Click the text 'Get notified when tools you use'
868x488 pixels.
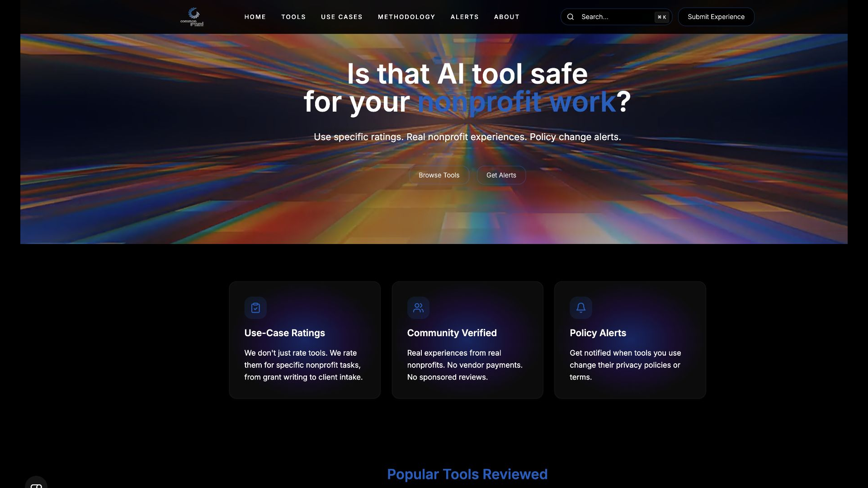[625, 353]
